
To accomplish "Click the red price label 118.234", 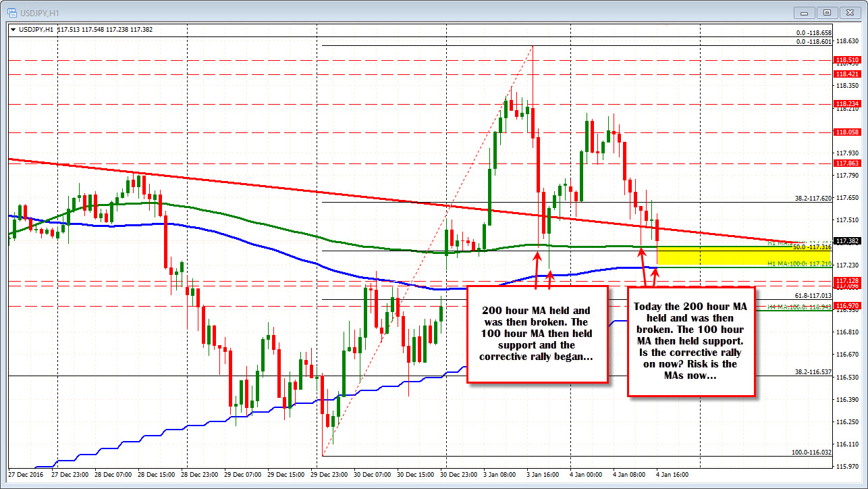I will coord(846,103).
